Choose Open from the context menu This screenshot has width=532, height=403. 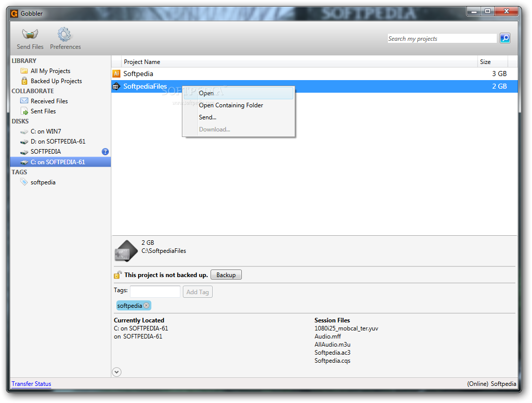(238, 93)
